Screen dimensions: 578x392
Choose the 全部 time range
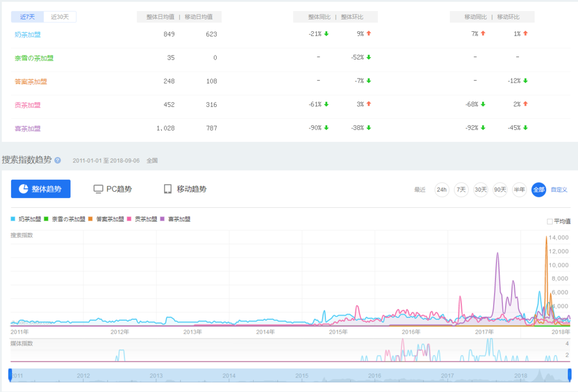(539, 189)
